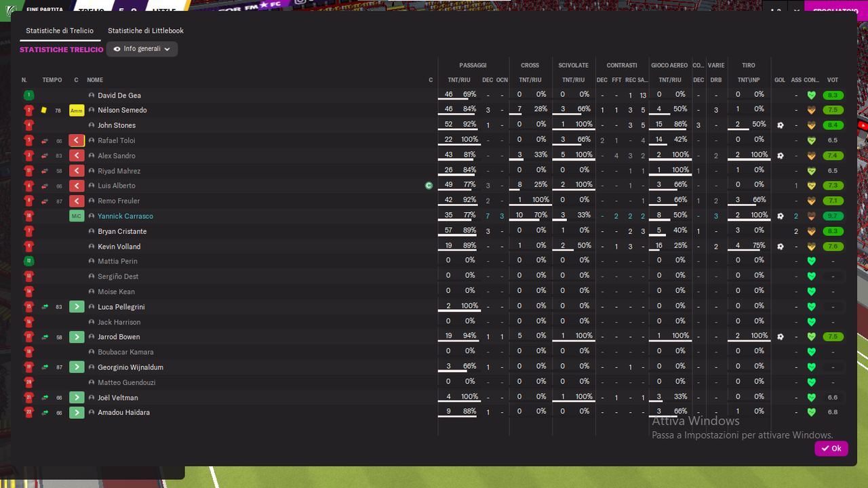Click Rafael Toloi's 6.5 rating

click(x=833, y=141)
